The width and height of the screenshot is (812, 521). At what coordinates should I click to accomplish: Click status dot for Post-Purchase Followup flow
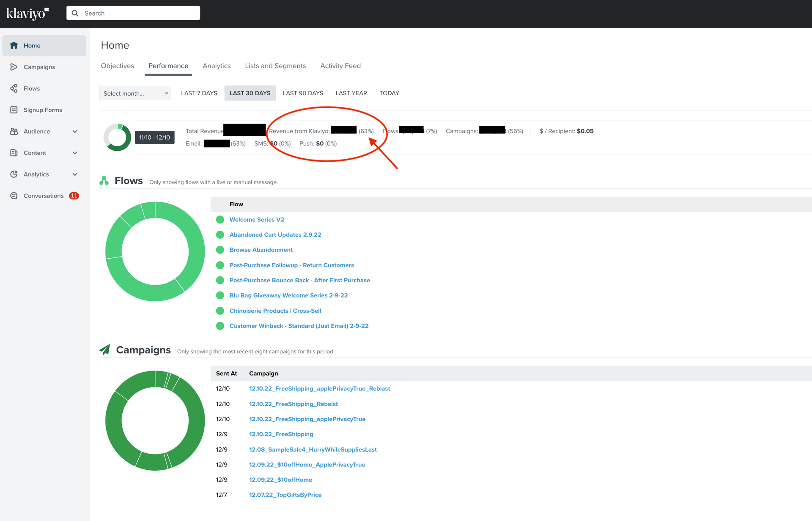220,265
